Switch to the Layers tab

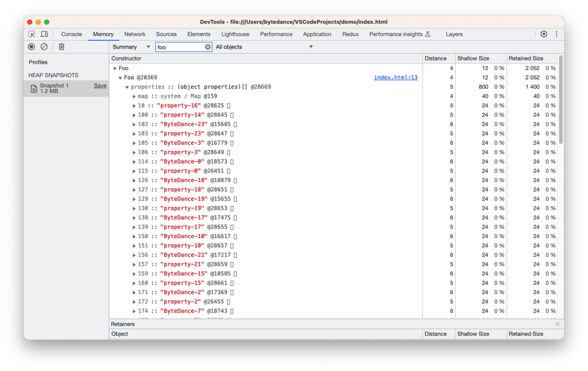click(454, 34)
